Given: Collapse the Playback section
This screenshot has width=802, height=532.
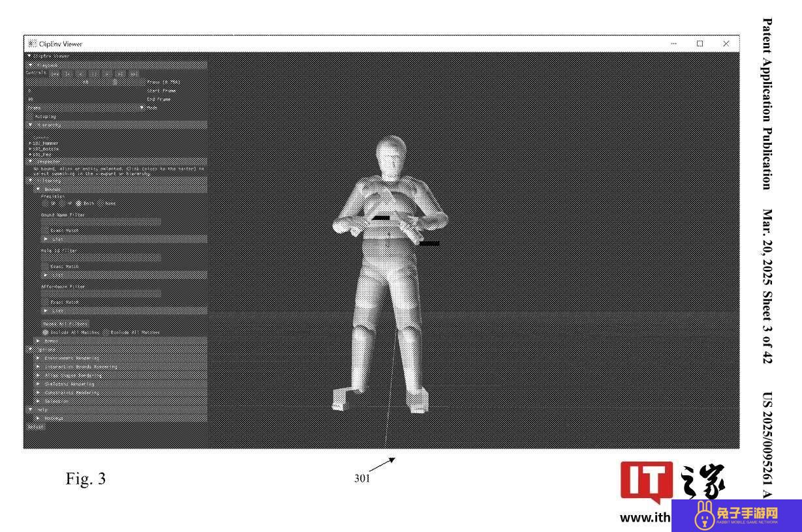Looking at the screenshot, I should point(116,65).
